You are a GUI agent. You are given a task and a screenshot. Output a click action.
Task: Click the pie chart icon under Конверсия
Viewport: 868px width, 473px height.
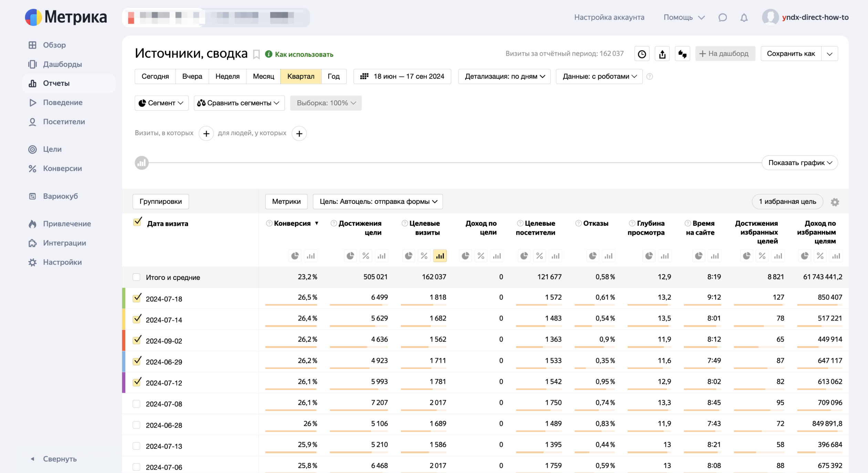click(x=295, y=256)
